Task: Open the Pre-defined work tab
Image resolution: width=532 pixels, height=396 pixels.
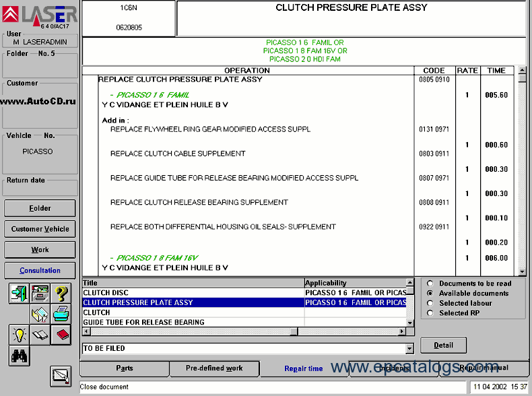Action: point(214,368)
